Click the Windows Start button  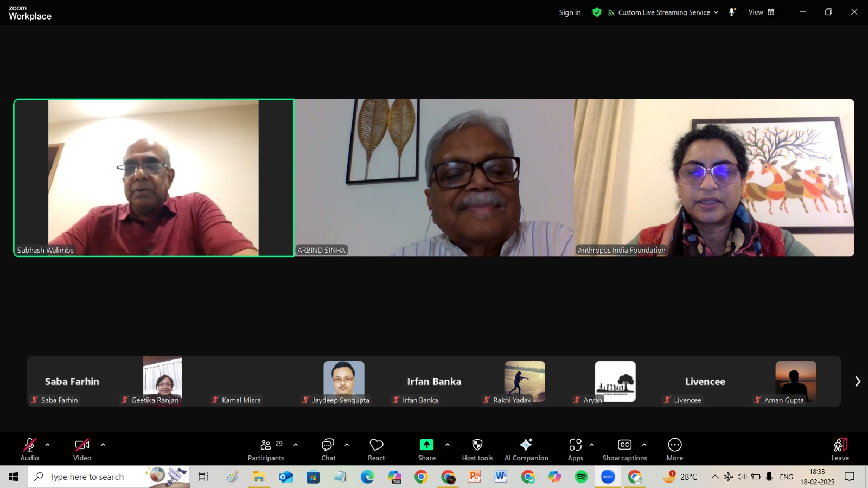14,477
